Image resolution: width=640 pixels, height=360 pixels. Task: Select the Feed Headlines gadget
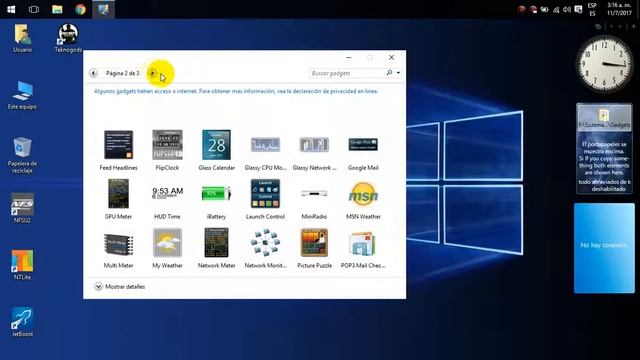pyautogui.click(x=118, y=150)
